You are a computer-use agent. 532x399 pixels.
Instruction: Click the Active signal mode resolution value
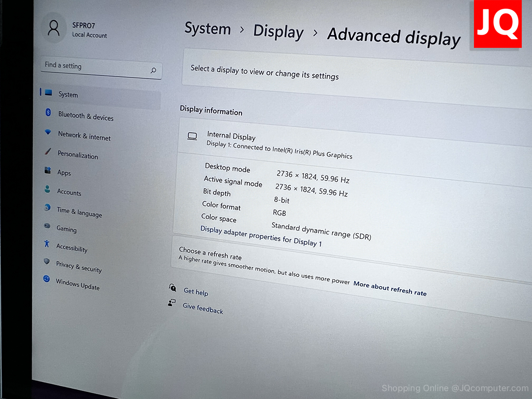coord(312,190)
